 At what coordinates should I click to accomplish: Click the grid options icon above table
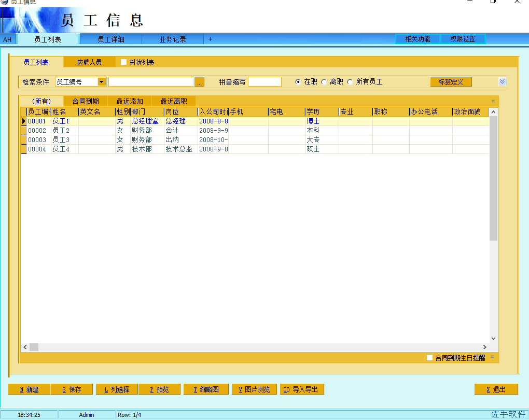[x=493, y=101]
